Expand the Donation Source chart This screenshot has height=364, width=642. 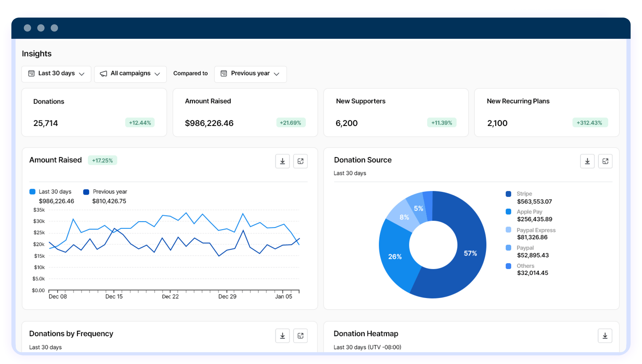coord(605,161)
